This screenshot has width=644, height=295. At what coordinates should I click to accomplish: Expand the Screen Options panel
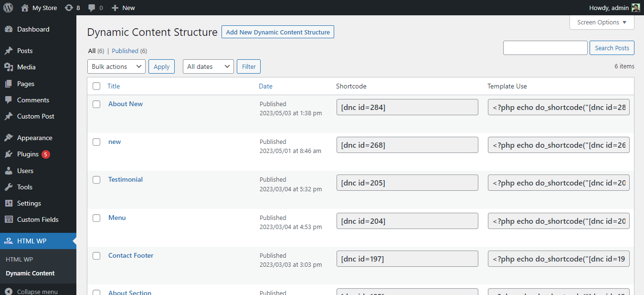click(602, 22)
